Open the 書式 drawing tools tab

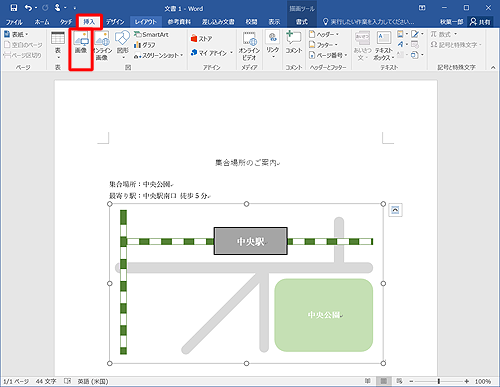click(302, 22)
